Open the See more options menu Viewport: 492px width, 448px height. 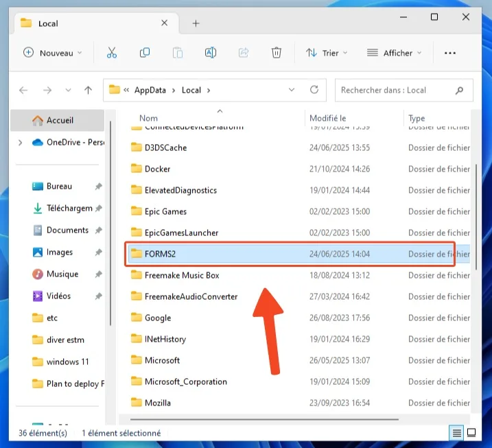click(x=450, y=53)
